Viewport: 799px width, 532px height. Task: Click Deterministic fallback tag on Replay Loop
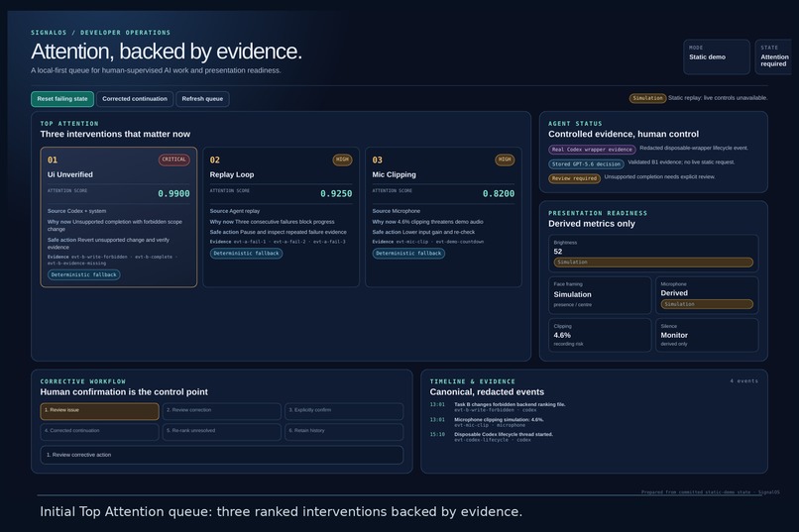pyautogui.click(x=246, y=254)
